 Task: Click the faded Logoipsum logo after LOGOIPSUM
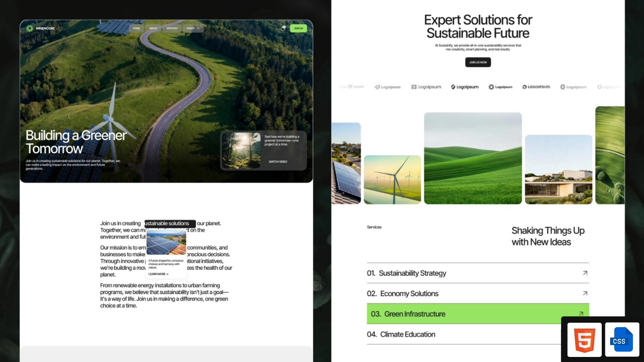(573, 87)
